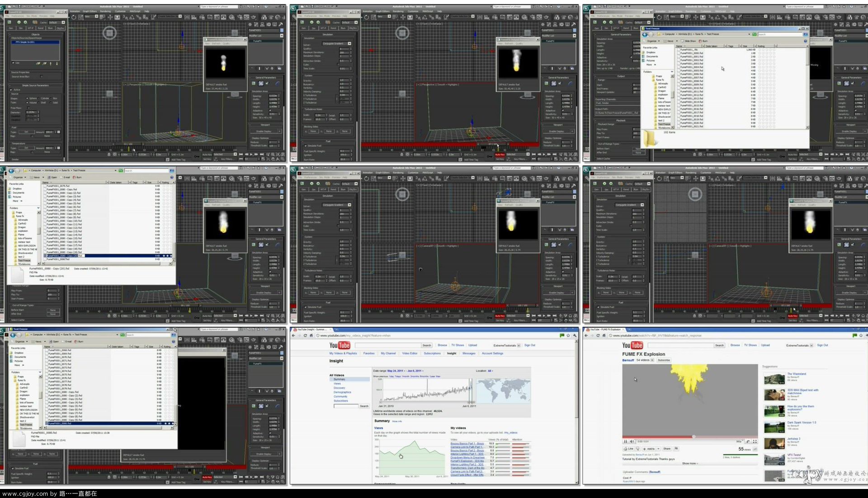This screenshot has width=868, height=498.
Task: Mute the FUME FX Explosion video volume
Action: click(x=632, y=441)
